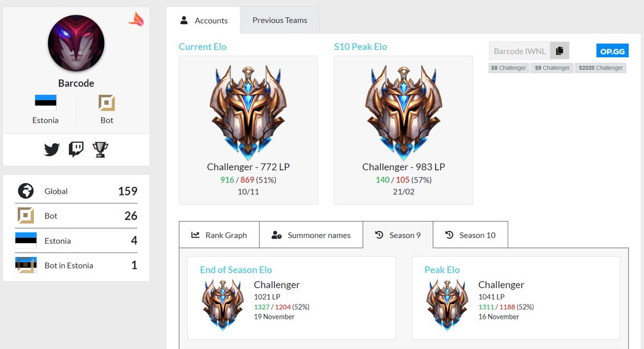Click the Global rank row value 159
The image size is (644, 349).
(x=128, y=191)
